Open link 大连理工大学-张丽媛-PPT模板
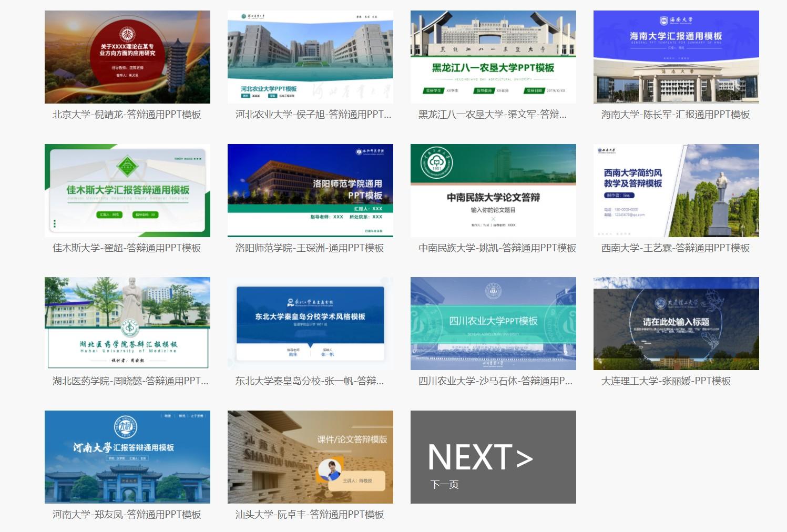This screenshot has width=787, height=532. (666, 381)
